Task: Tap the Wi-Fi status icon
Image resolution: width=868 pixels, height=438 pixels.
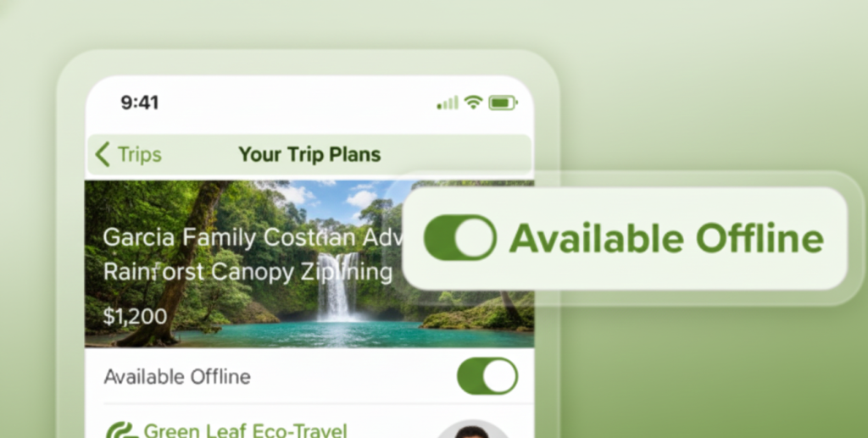Action: tap(473, 103)
